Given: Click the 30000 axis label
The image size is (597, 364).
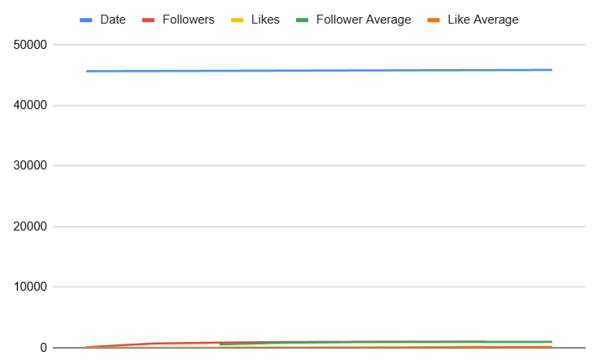Looking at the screenshot, I should click(30, 165).
